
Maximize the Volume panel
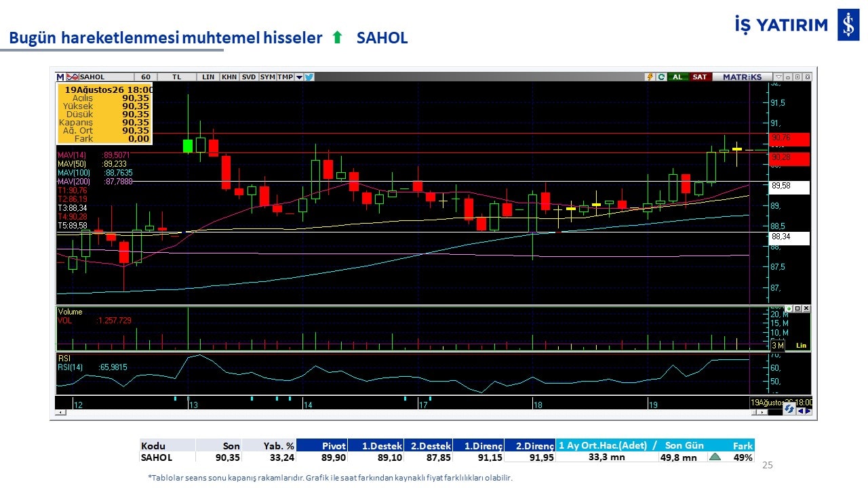(797, 308)
